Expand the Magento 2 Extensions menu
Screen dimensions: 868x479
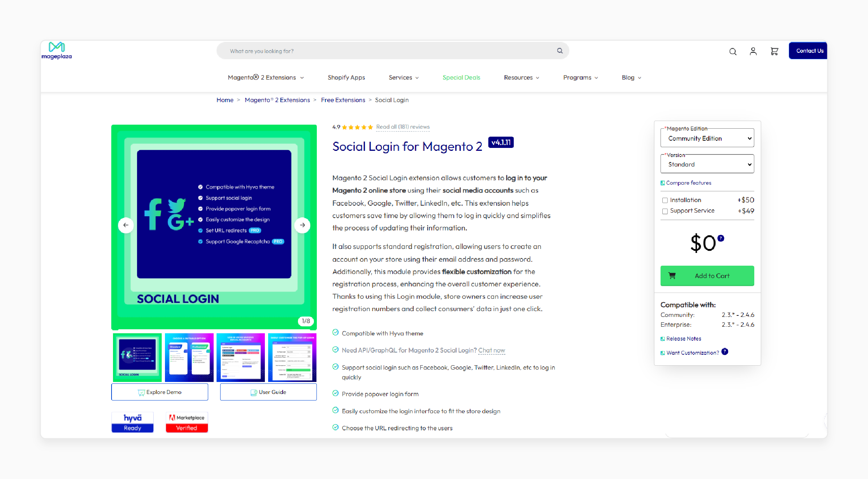coord(266,77)
